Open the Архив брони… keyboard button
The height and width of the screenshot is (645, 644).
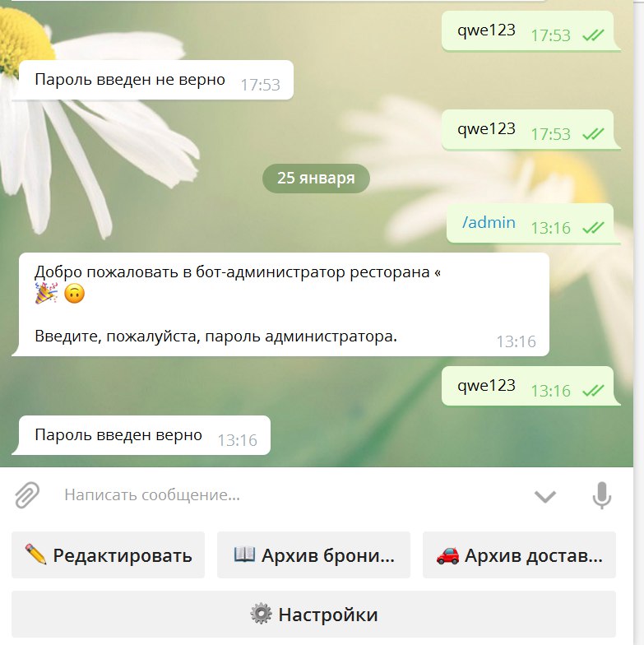314,555
